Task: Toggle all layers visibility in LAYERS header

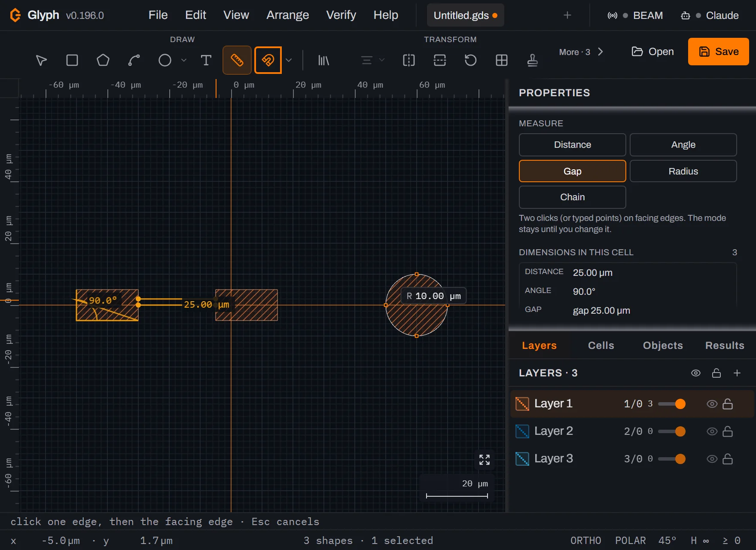Action: pyautogui.click(x=696, y=373)
